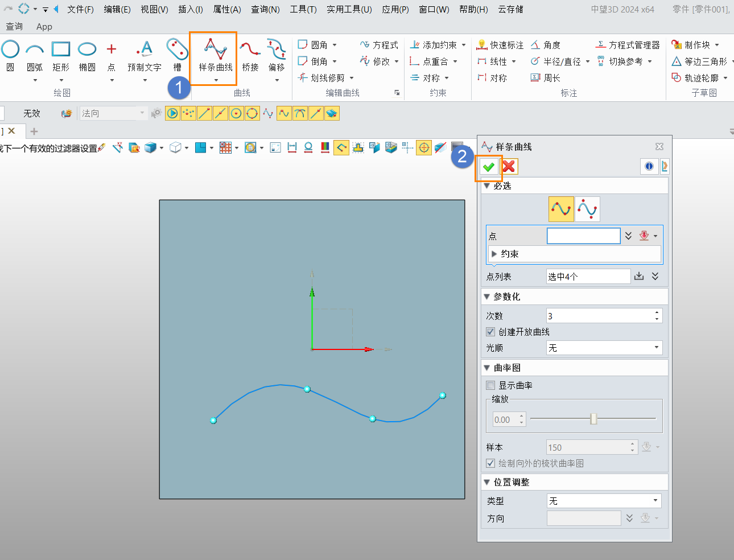Select the 样条曲线 spline tool
This screenshot has width=734, height=560.
tap(216, 56)
